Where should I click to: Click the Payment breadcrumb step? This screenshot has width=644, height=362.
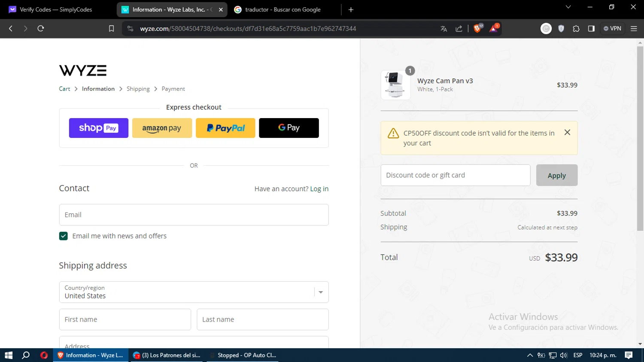point(173,89)
